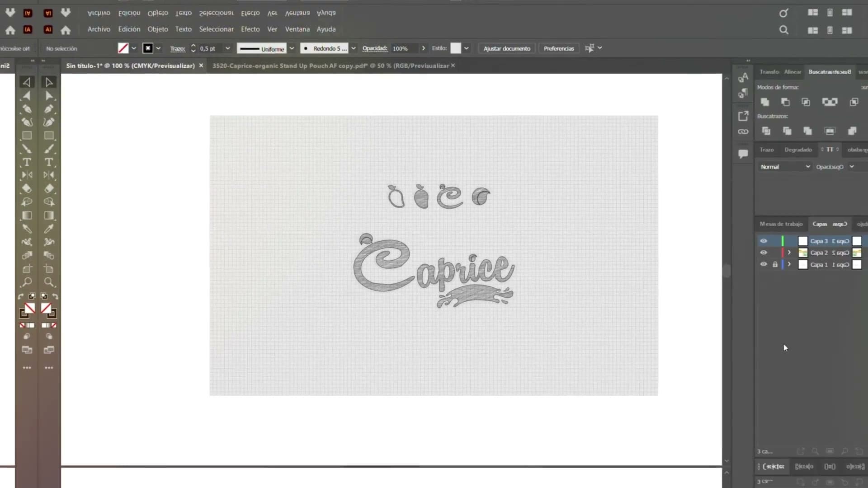Viewport: 868px width, 488px height.
Task: Toggle the drawing mode icon in the unmirrored tool column
Action: 49,336
